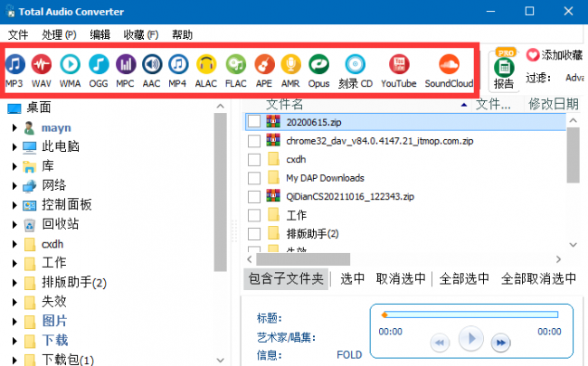Tick checkbox for chrome32_dav zip file

pyautogui.click(x=254, y=141)
